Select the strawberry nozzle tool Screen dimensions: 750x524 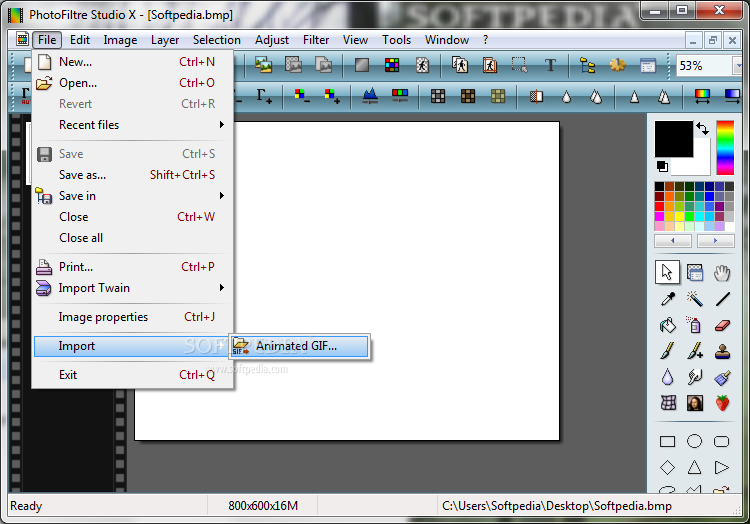722,403
